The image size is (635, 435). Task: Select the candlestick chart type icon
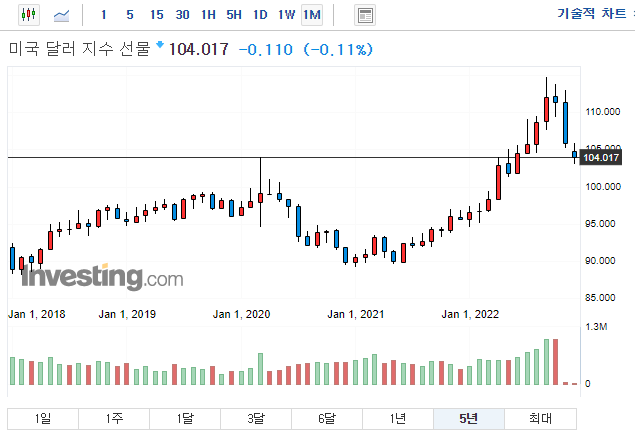[29, 15]
